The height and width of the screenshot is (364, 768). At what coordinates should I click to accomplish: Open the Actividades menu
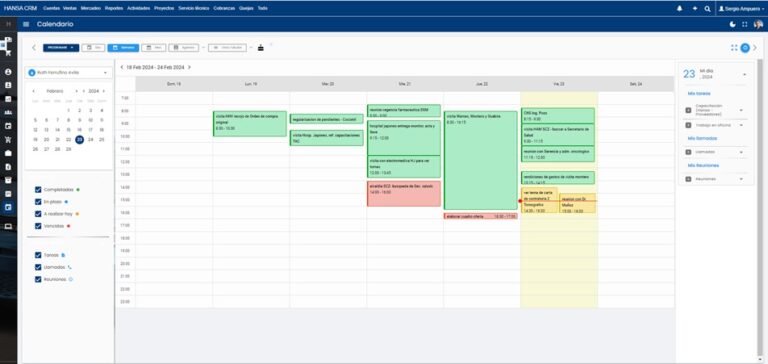[138, 8]
